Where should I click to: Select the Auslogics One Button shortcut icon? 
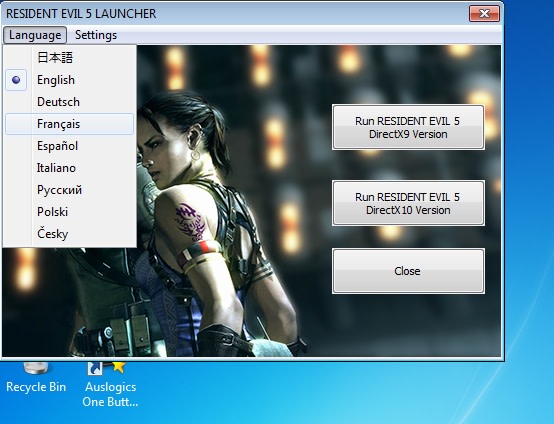tap(110, 384)
